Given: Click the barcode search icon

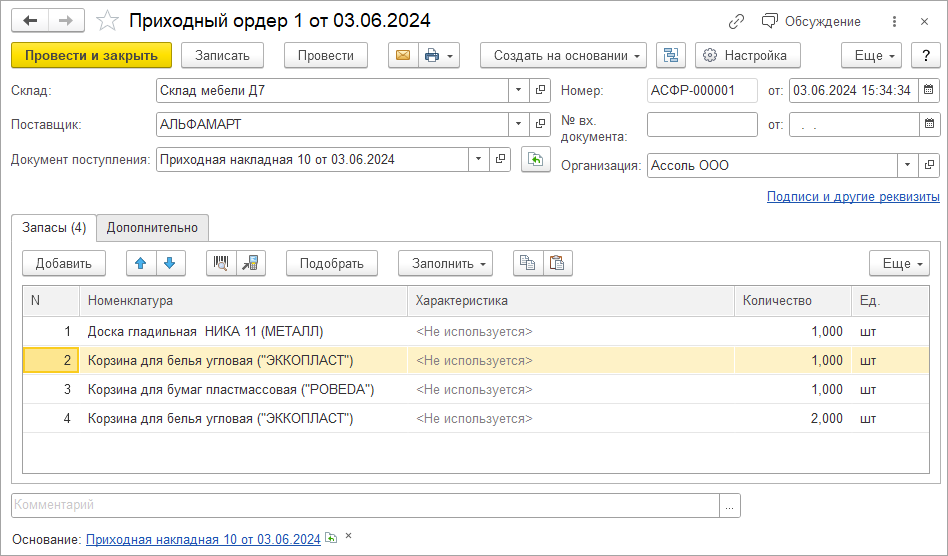Looking at the screenshot, I should pyautogui.click(x=221, y=263).
